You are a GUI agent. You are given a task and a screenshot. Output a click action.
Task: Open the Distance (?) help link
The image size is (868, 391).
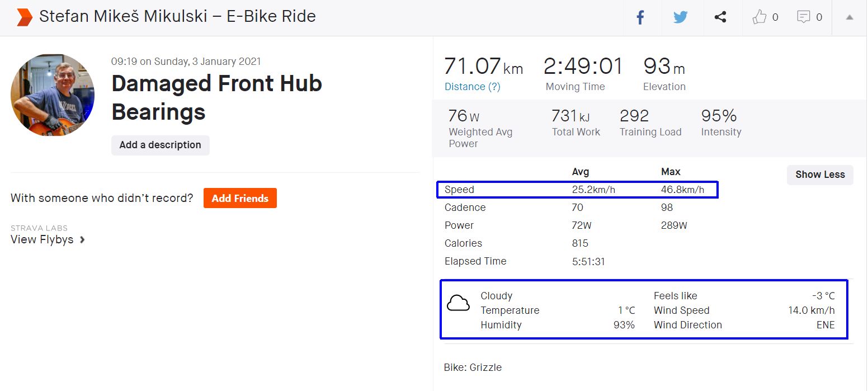(472, 87)
